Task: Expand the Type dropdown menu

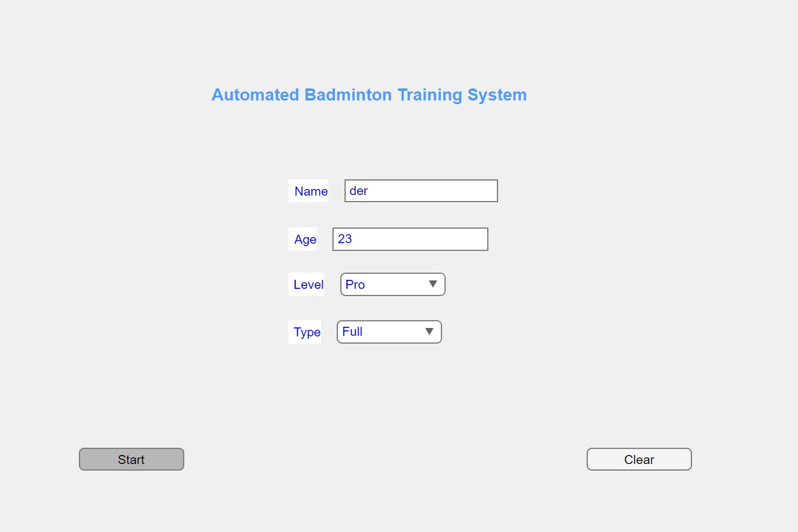Action: pos(388,332)
